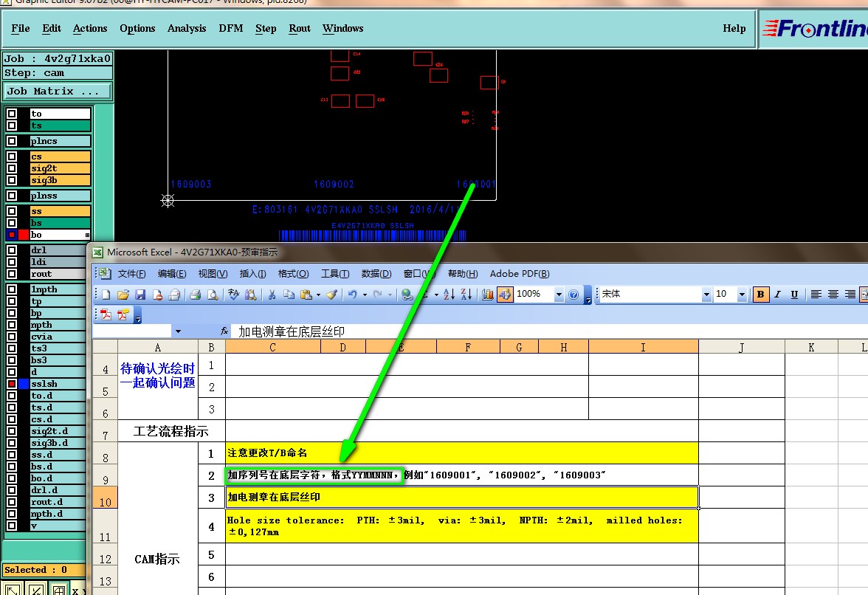Click the Print icon in Excel toolbar

click(x=195, y=295)
